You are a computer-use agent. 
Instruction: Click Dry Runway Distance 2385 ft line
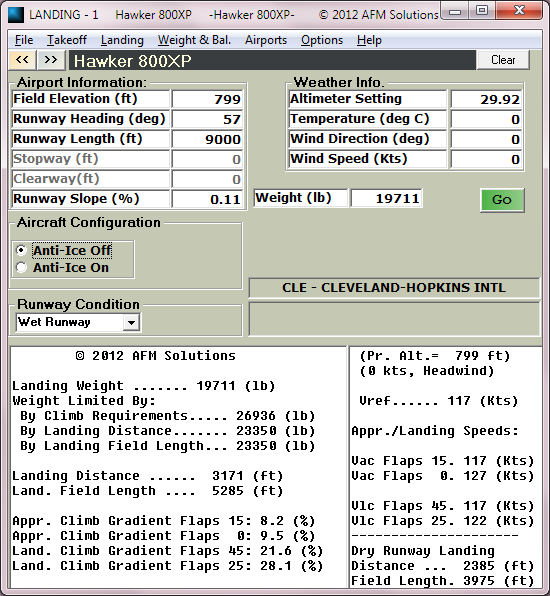(443, 566)
